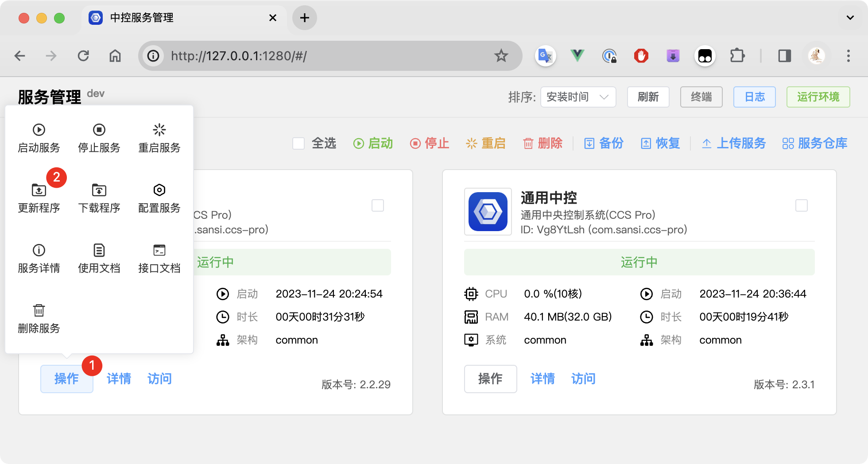The width and height of the screenshot is (868, 464).
Task: Click 版本号: 2.3.1 text
Action: pos(784,384)
